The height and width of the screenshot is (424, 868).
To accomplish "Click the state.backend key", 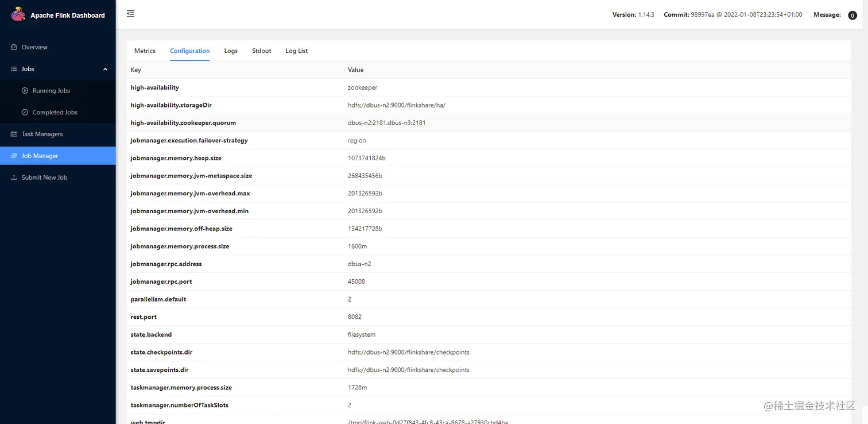I will click(x=152, y=335).
